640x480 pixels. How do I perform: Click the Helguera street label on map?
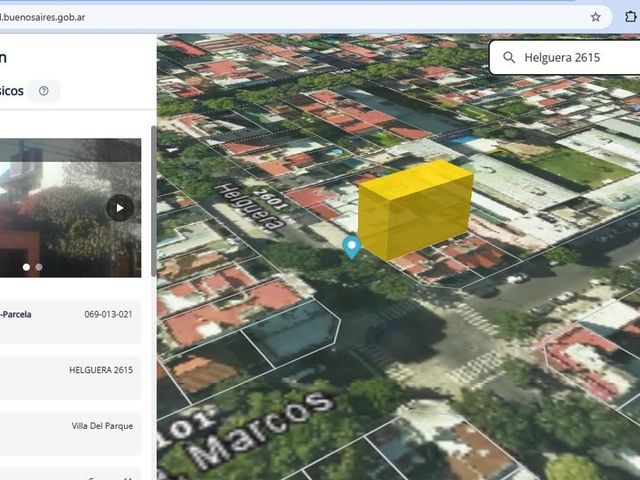(249, 206)
